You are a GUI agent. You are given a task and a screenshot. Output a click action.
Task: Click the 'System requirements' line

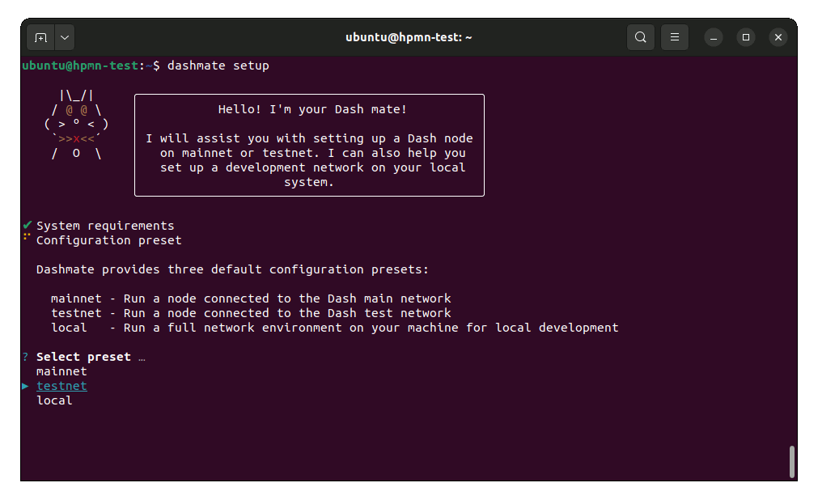pyautogui.click(x=105, y=226)
